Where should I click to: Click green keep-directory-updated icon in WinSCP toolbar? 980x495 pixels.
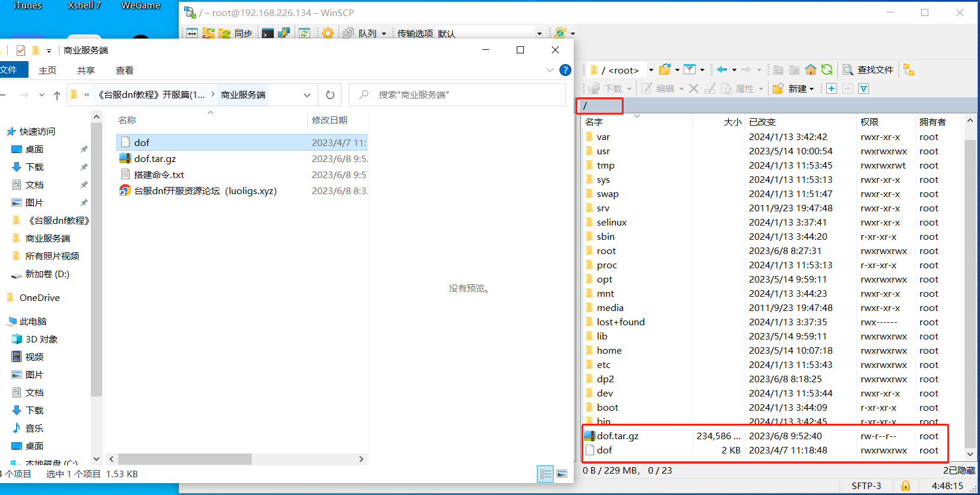click(x=305, y=33)
